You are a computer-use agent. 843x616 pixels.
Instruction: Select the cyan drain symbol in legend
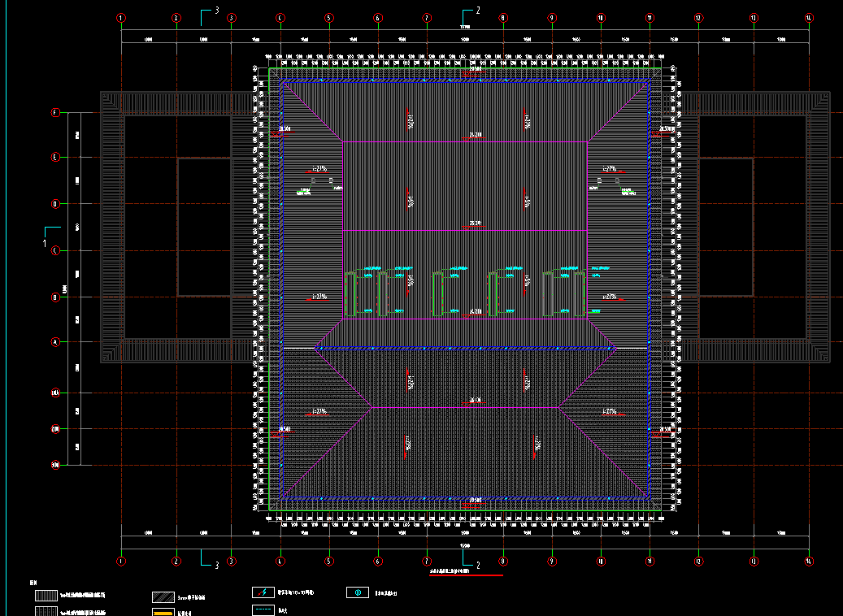(x=358, y=593)
